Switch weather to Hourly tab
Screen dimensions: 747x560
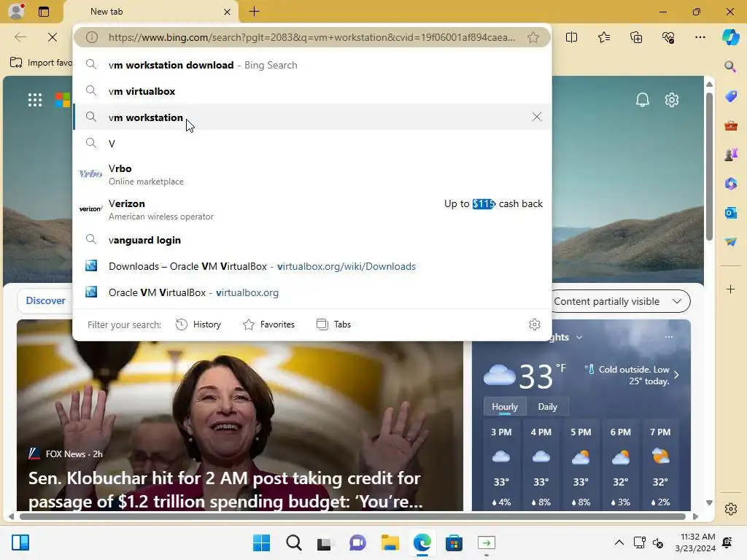(x=505, y=407)
